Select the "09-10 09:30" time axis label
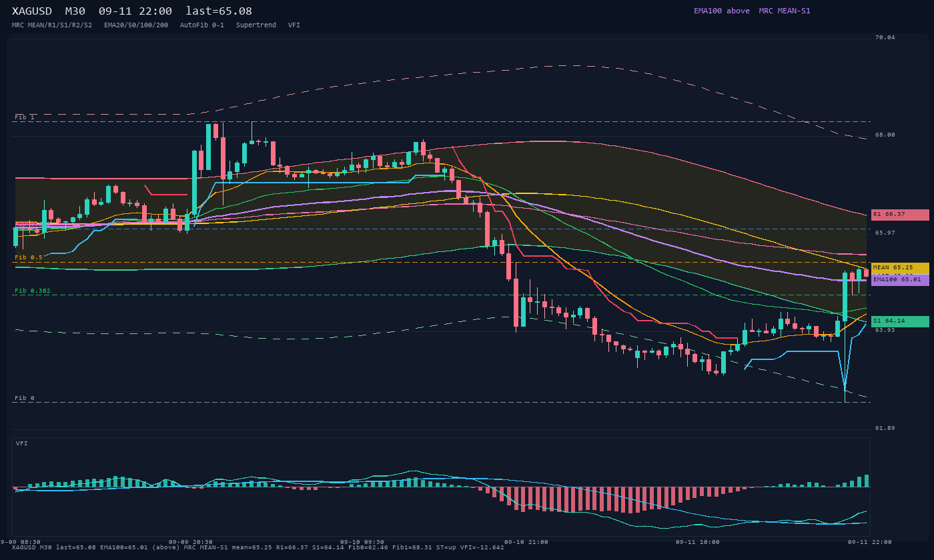 click(362, 542)
